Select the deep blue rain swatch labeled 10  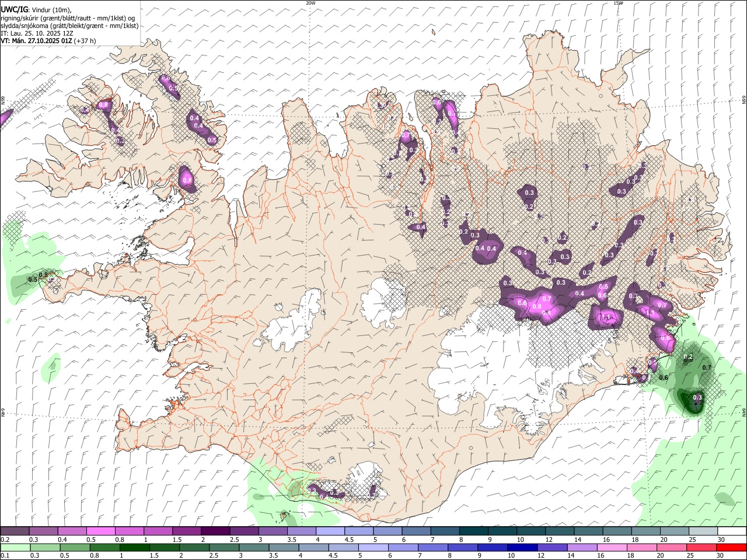point(522,548)
